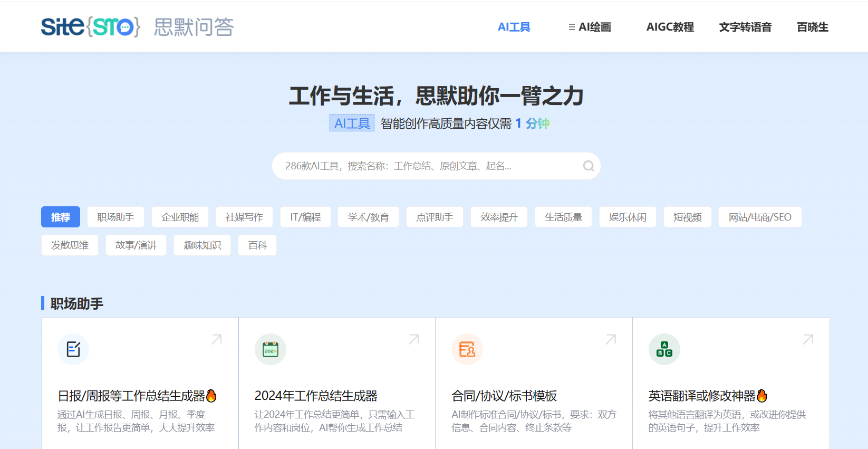
Task: Click the daily report generator notepad icon
Action: coord(73,349)
